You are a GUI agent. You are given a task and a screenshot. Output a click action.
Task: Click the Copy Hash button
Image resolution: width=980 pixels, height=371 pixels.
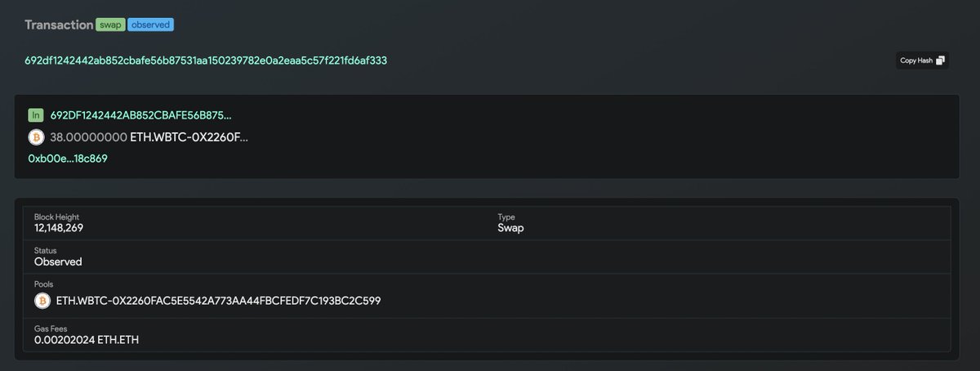[x=922, y=60]
